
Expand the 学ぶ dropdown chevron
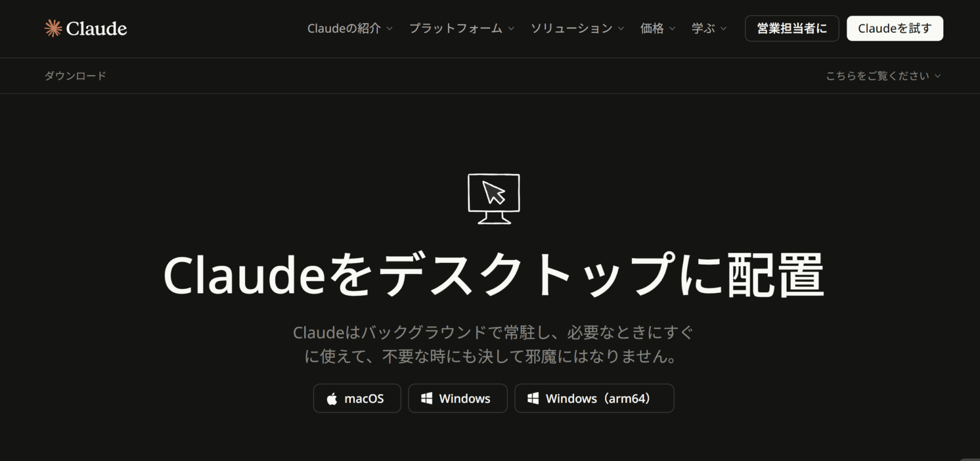(724, 29)
